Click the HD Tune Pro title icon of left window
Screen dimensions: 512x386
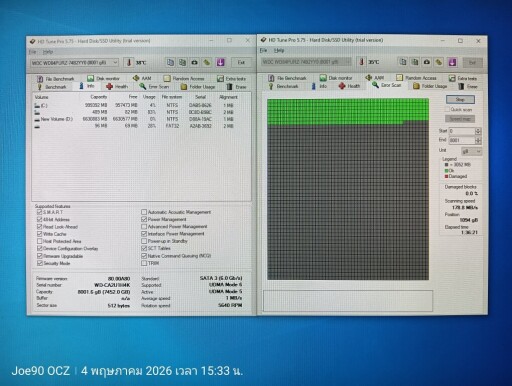coord(32,41)
